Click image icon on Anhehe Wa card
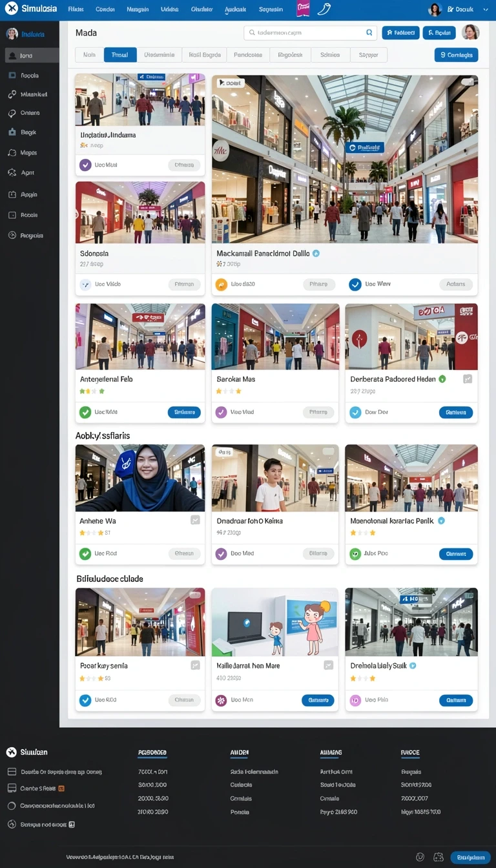This screenshot has height=868, width=496. pos(195,521)
